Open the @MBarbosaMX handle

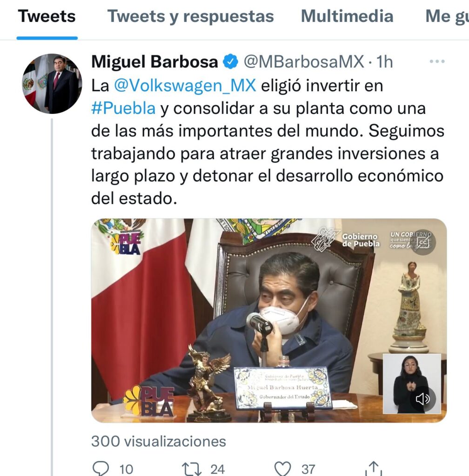[304, 62]
